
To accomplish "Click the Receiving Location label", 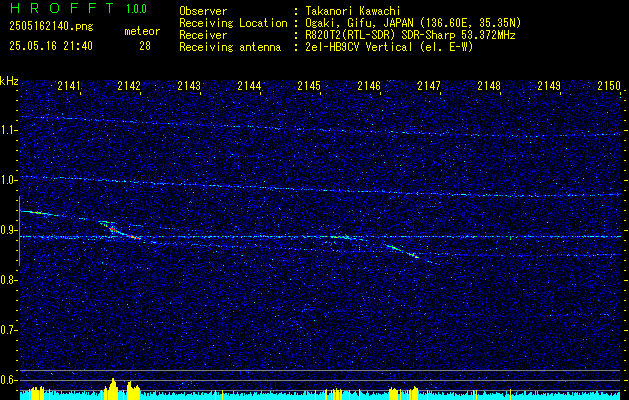I will [233, 23].
